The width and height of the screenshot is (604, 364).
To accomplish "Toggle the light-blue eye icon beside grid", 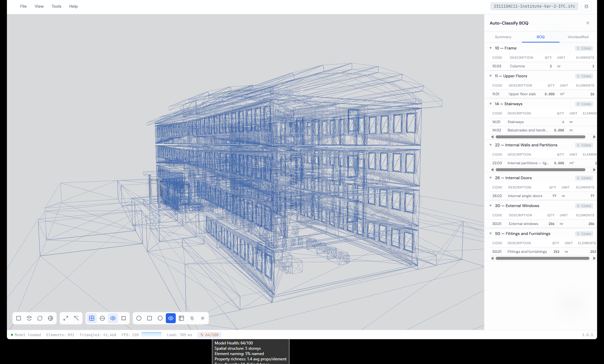I will 113,318.
